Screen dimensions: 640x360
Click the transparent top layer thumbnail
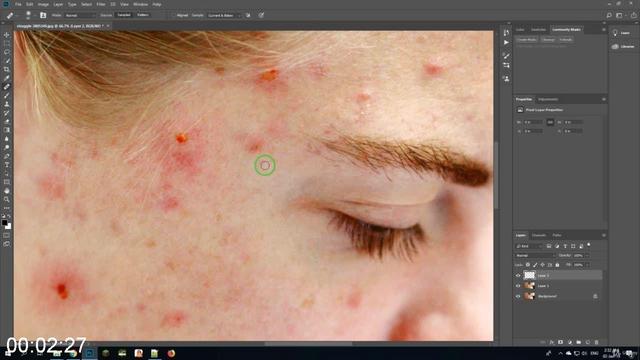pos(529,276)
